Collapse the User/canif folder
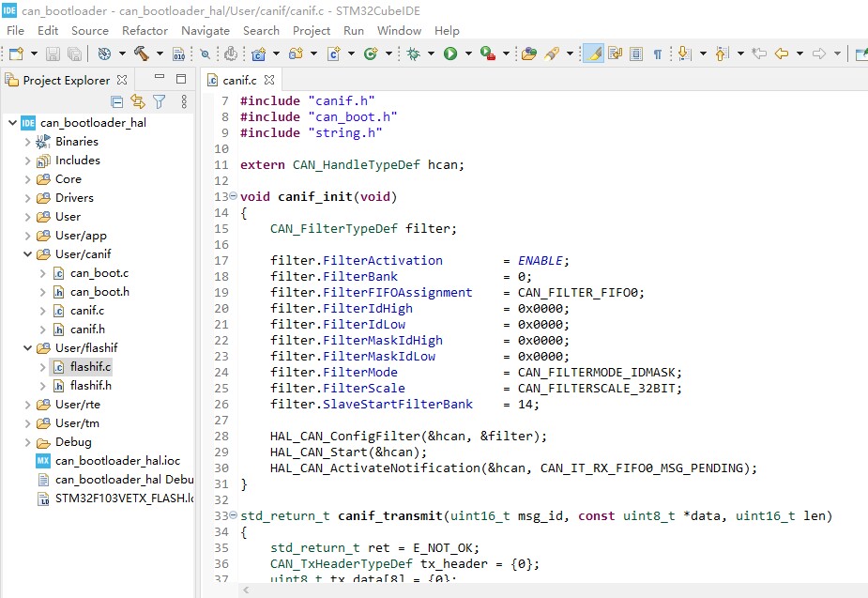 27,254
